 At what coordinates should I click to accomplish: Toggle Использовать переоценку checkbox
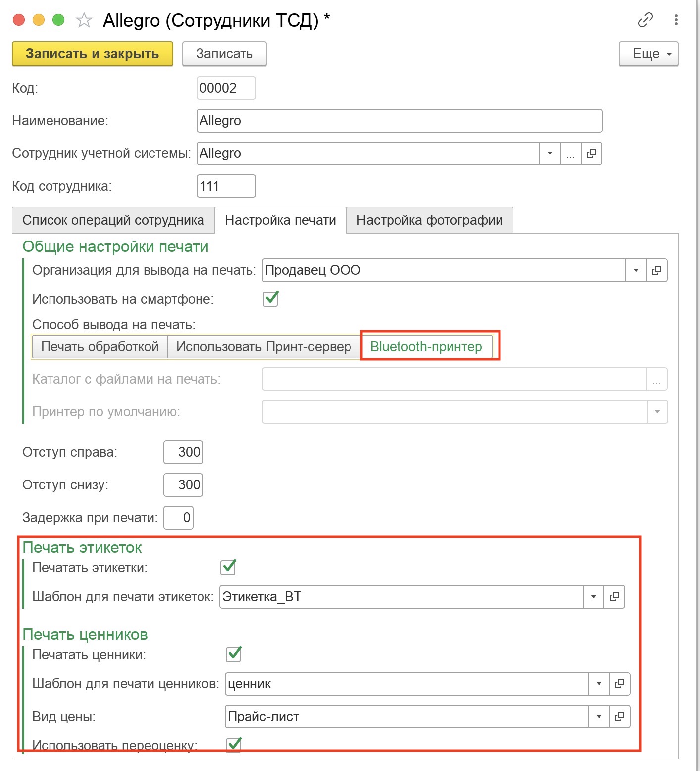point(234,745)
